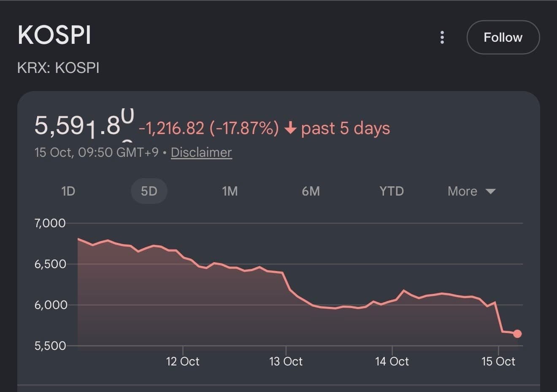Click the 14 Oct axis label
This screenshot has width=557, height=392.
(x=392, y=361)
